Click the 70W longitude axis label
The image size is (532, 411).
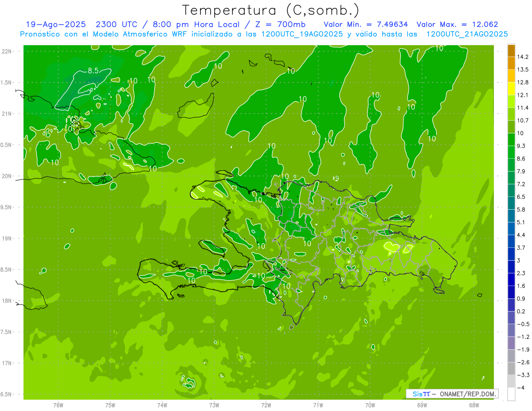370,405
